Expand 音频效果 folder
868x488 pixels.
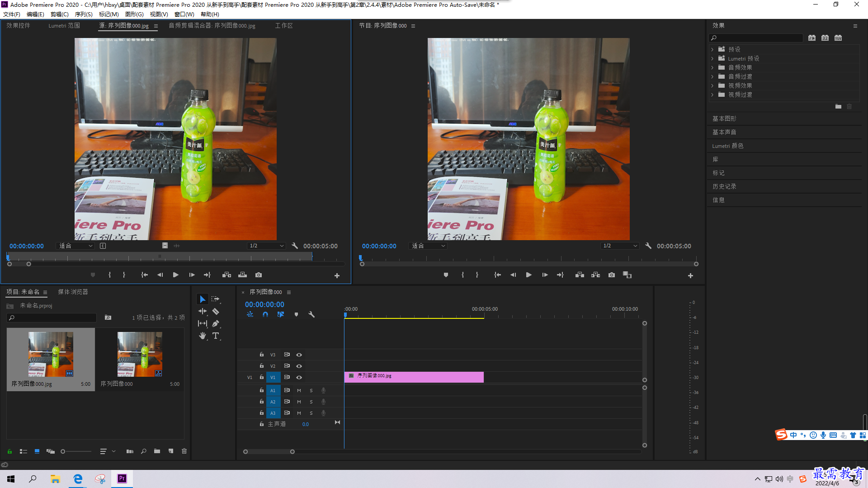(712, 67)
